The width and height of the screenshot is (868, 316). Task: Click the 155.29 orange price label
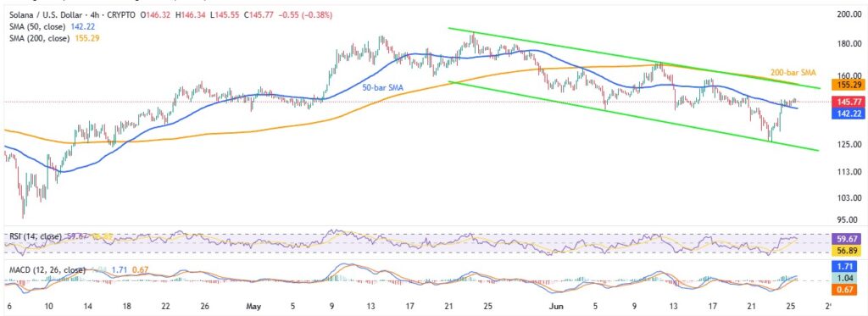(x=849, y=85)
